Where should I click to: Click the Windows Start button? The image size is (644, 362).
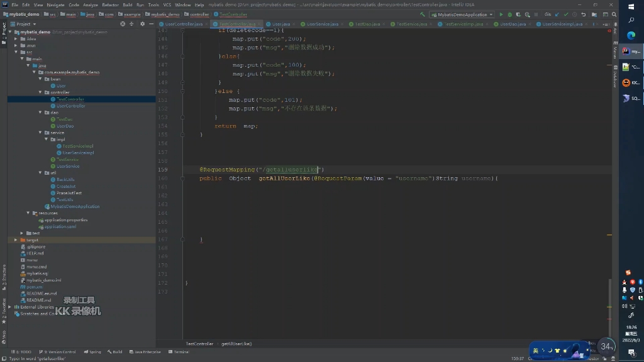click(631, 6)
